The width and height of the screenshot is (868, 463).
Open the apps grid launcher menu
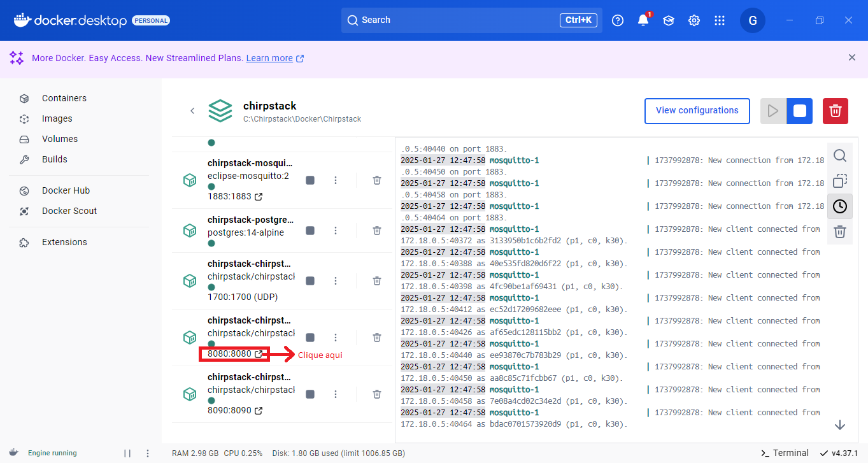pos(720,20)
